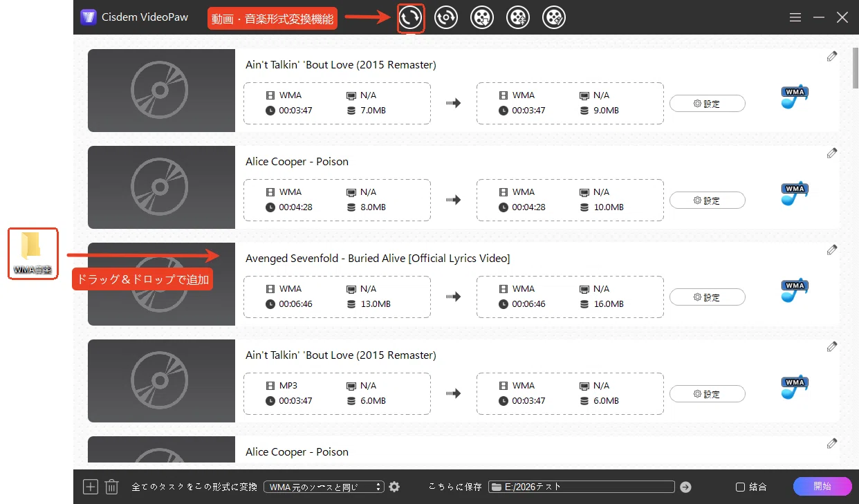
Task: Open 設定 for 8.0MB Alice Cooper row
Action: click(x=707, y=200)
